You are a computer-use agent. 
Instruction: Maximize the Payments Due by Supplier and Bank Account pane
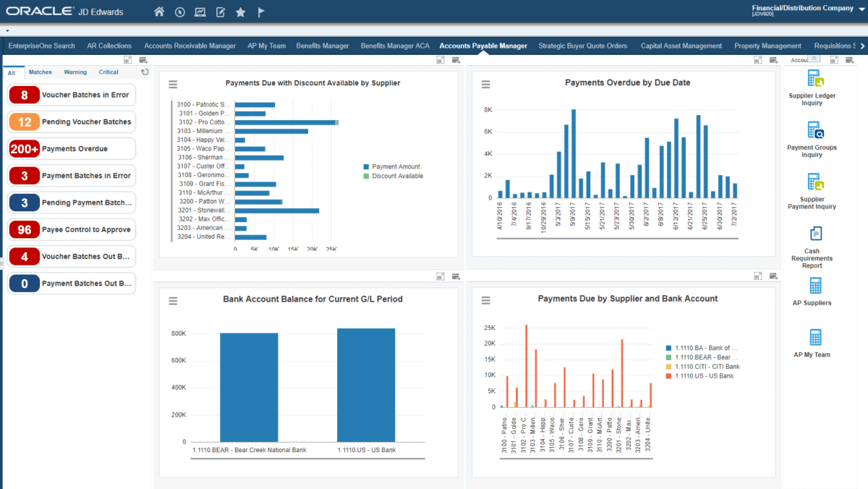757,276
